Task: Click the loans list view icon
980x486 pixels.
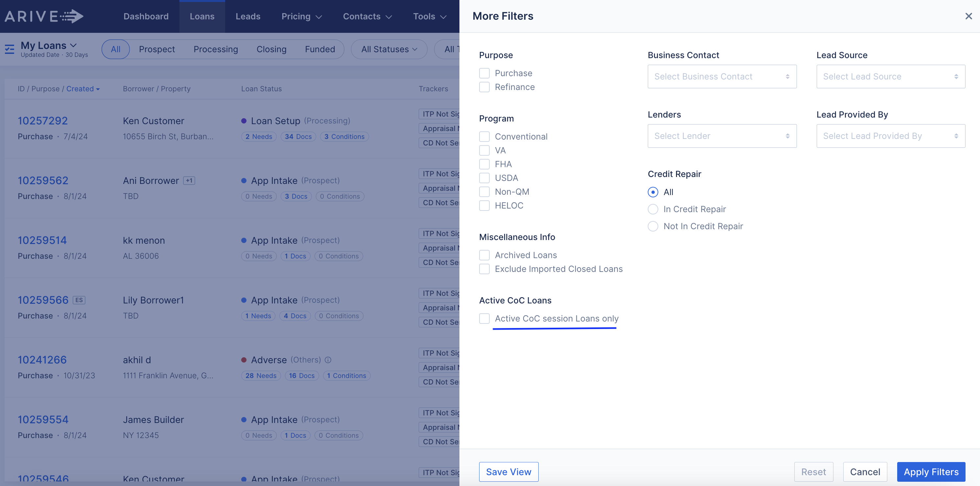Action: 10,49
